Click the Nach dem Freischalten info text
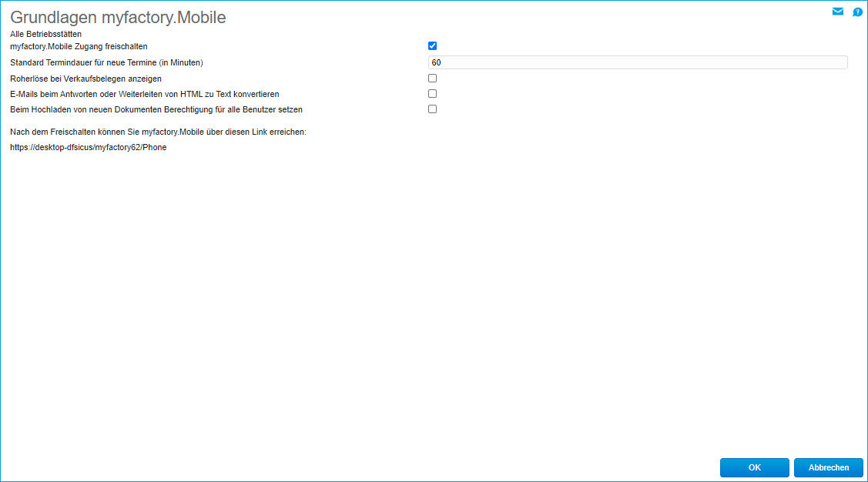This screenshot has width=868, height=482. pyautogui.click(x=158, y=132)
